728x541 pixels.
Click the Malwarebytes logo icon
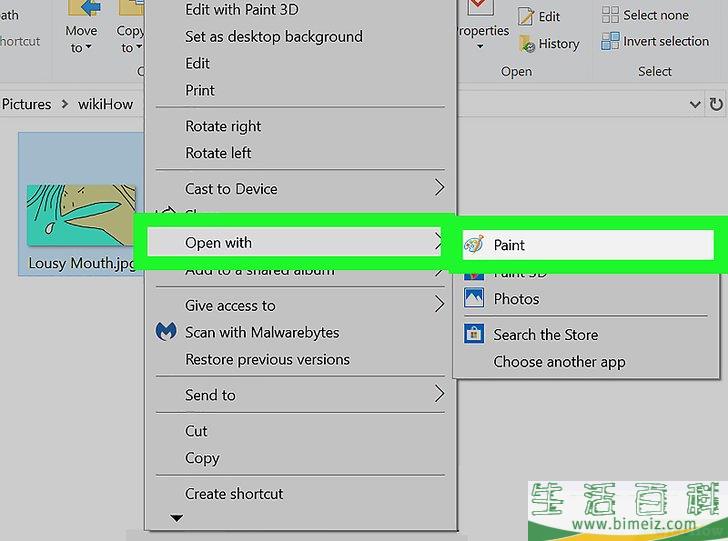[x=166, y=332]
